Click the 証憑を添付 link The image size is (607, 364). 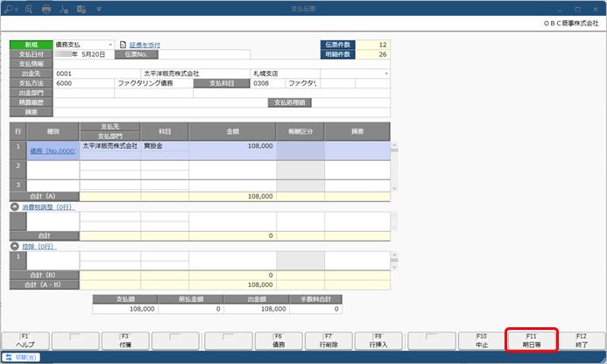click(145, 45)
